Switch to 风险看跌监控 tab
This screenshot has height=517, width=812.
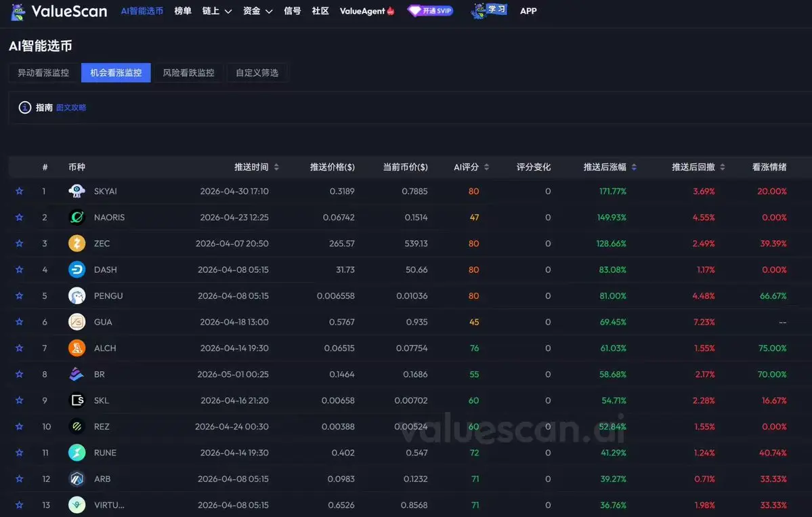click(x=188, y=73)
